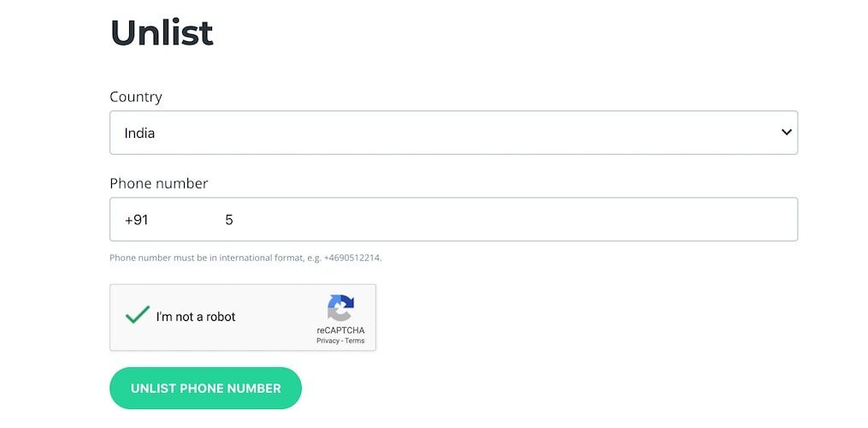Place cursor after digit 5 in phone field
This screenshot has height=428, width=868.
pyautogui.click(x=234, y=220)
